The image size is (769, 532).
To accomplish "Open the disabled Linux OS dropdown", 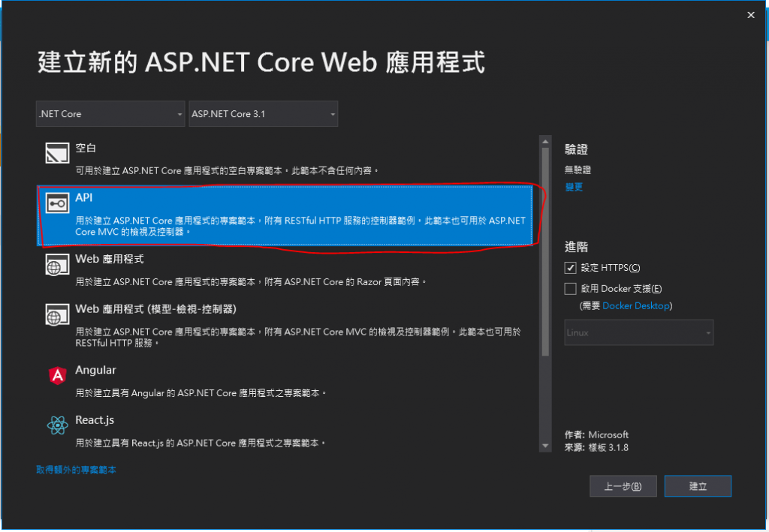I will pyautogui.click(x=638, y=332).
